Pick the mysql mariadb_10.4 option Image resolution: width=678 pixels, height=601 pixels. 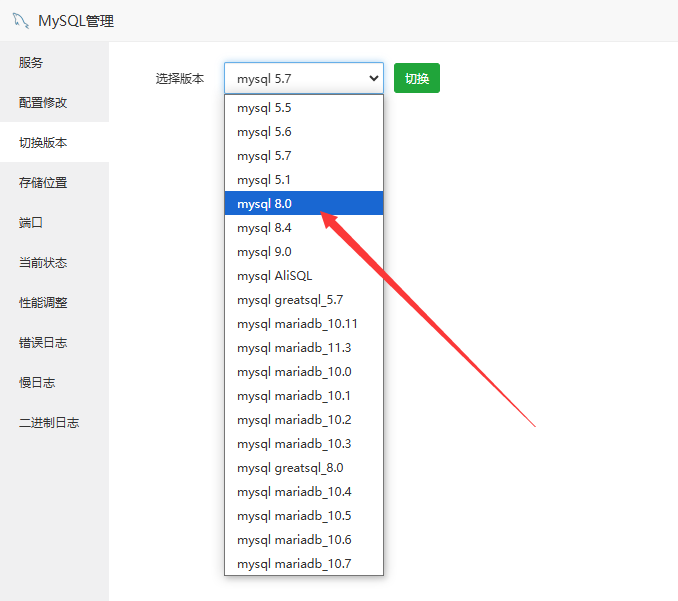[x=304, y=492]
